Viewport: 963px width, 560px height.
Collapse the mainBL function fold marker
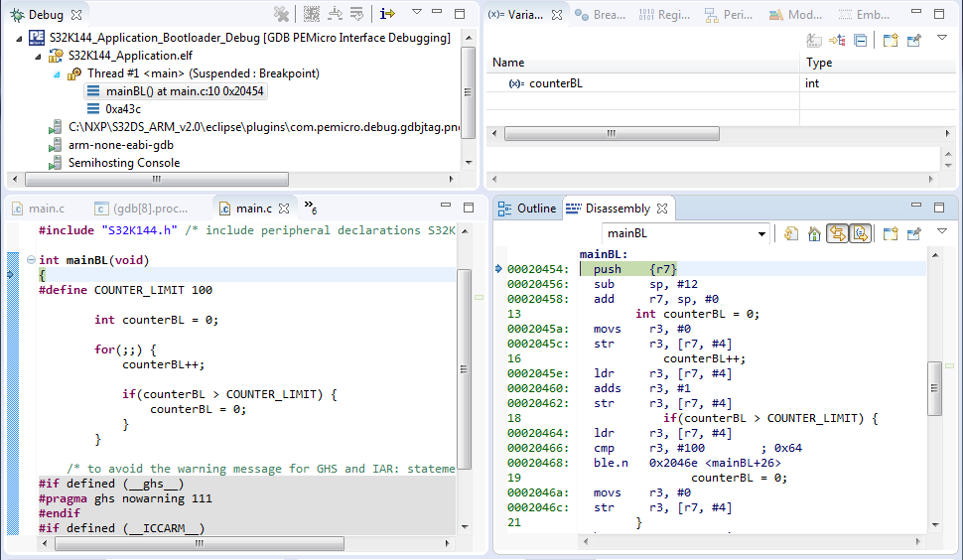tap(31, 260)
